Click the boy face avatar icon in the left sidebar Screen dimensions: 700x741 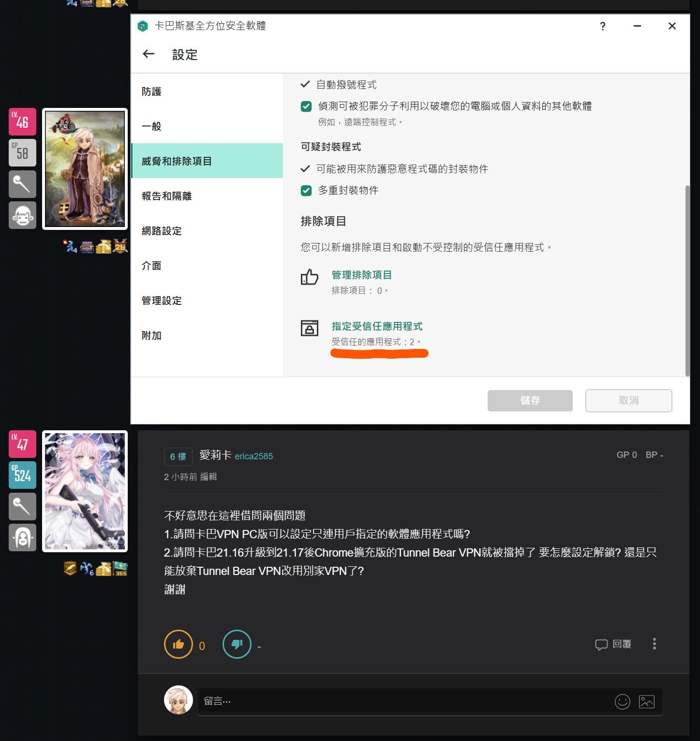pyautogui.click(x=22, y=215)
